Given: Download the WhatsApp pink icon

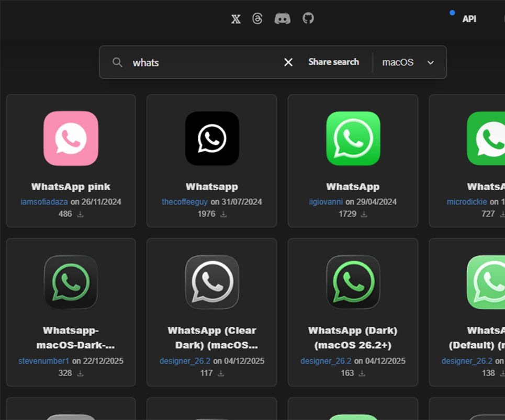Looking at the screenshot, I should (x=80, y=214).
